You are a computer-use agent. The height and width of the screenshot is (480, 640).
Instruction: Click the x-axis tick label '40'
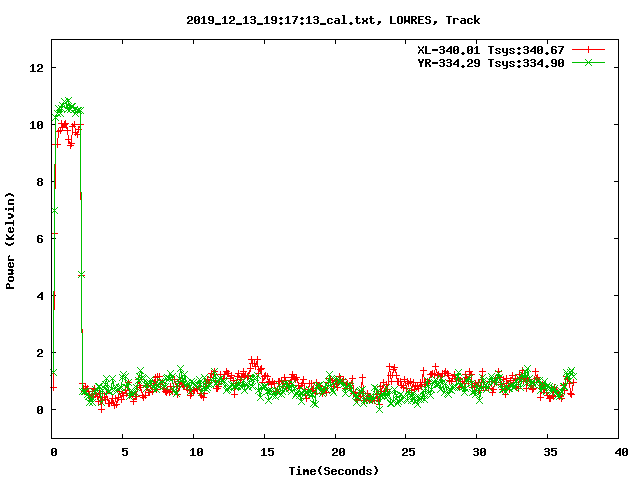coord(621,452)
